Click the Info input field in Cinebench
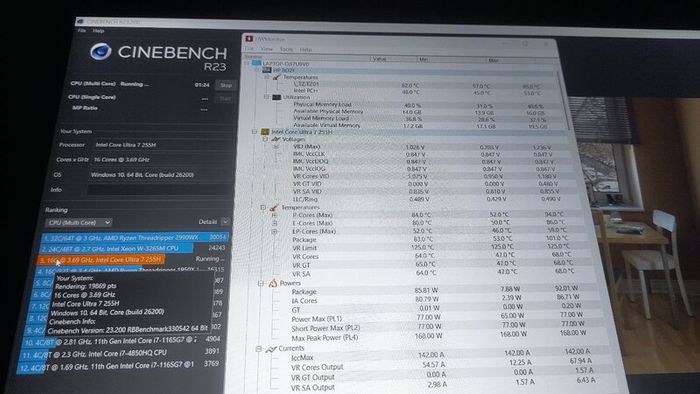The height and width of the screenshot is (394, 700). [159, 189]
